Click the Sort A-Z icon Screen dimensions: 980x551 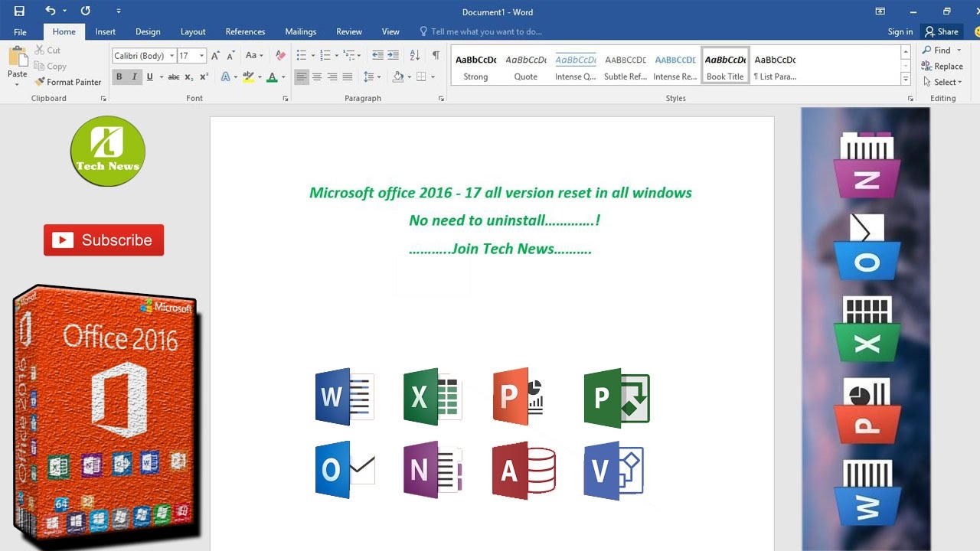click(415, 56)
